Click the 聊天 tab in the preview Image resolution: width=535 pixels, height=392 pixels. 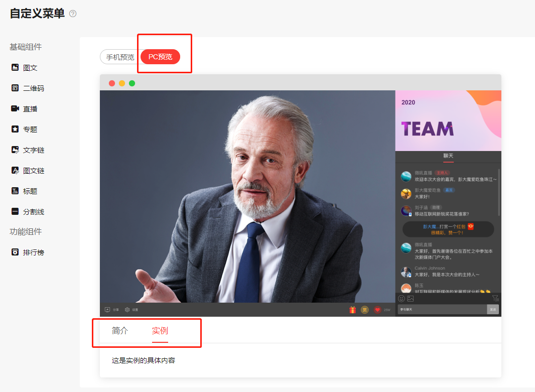pyautogui.click(x=448, y=156)
